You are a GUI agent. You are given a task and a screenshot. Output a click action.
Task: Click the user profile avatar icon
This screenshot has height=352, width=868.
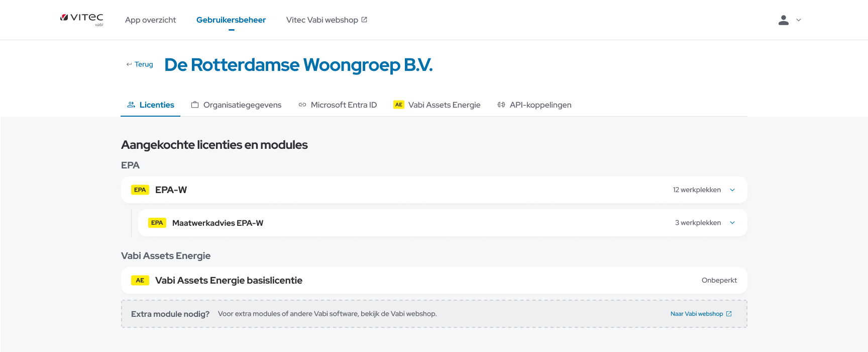pyautogui.click(x=783, y=20)
